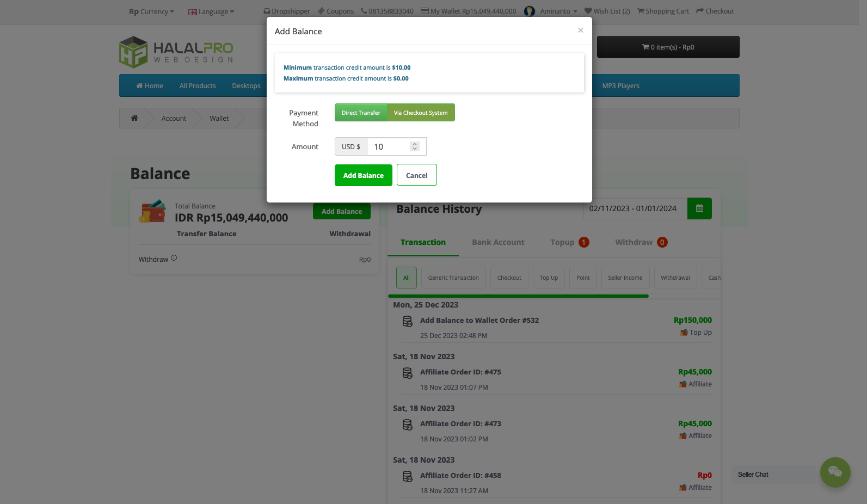Switch to the Transaction tab

pos(423,242)
